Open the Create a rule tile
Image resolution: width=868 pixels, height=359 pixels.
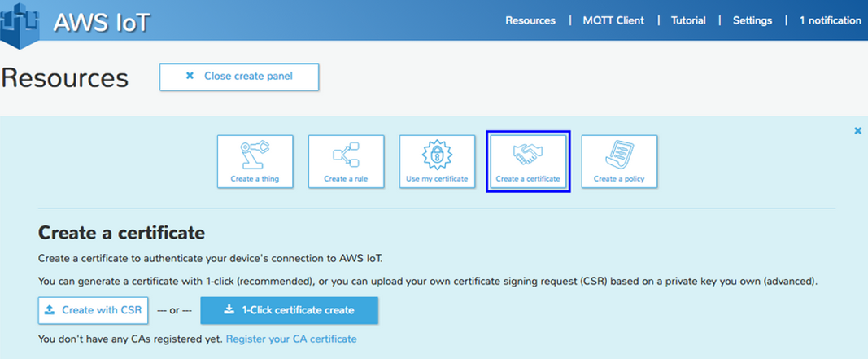[346, 161]
